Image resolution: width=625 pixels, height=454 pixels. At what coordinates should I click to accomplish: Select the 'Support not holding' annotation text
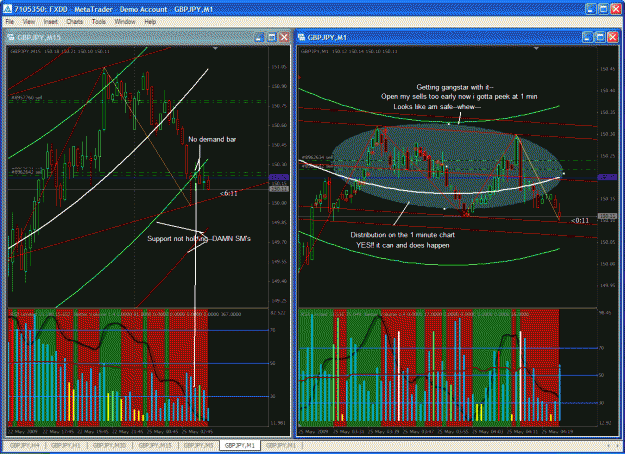(199, 238)
